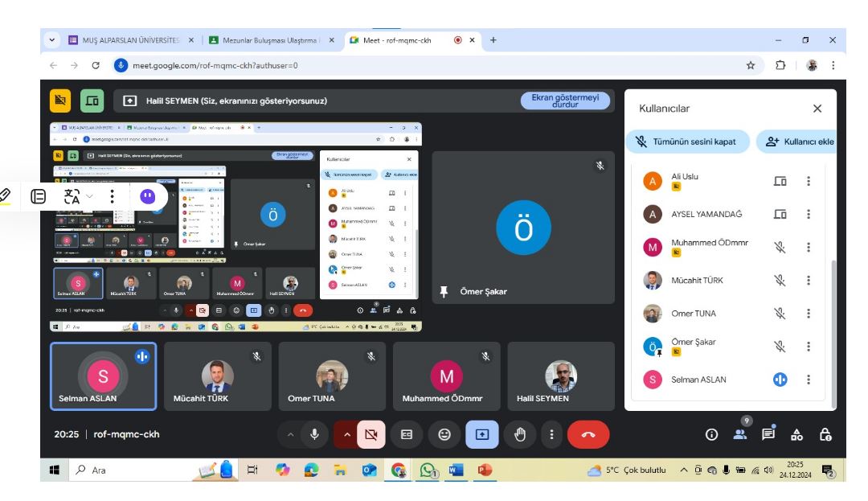Expand audio settings arrow beside microphone
The height and width of the screenshot is (501, 868).
tap(291, 434)
